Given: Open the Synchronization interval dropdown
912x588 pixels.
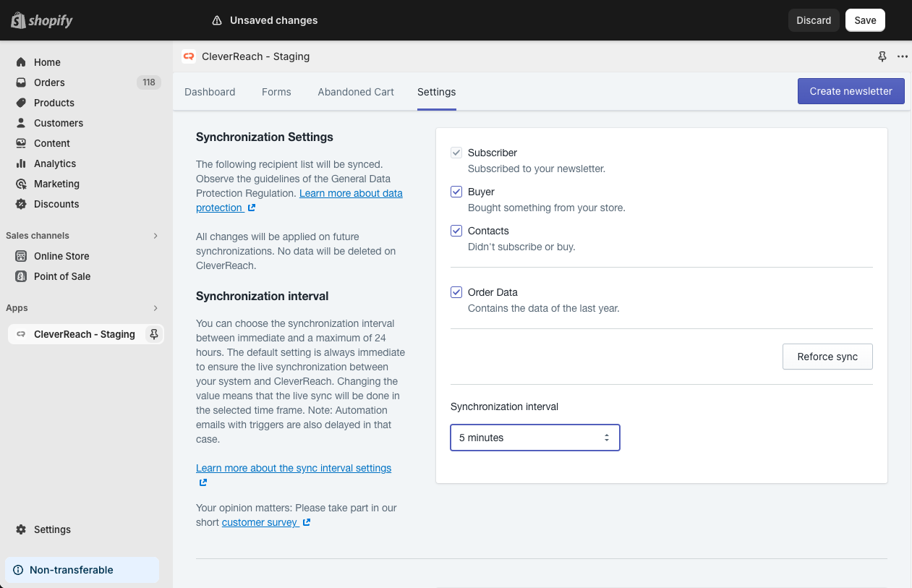Looking at the screenshot, I should [x=534, y=438].
